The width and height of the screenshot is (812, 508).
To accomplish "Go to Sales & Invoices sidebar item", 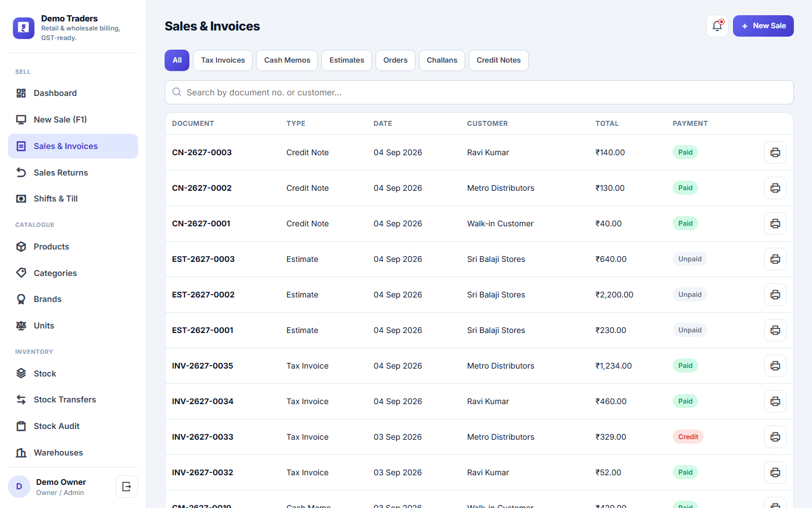I will [x=73, y=146].
